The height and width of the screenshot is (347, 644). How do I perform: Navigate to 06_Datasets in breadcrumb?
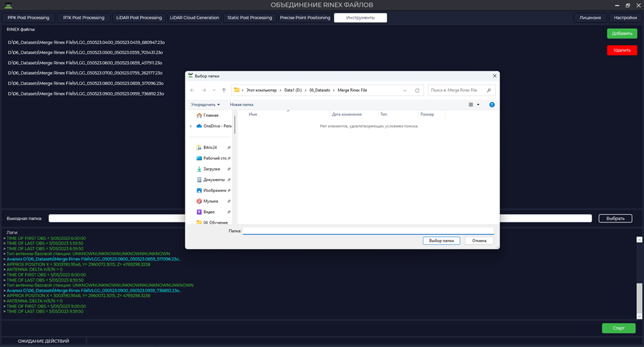319,90
